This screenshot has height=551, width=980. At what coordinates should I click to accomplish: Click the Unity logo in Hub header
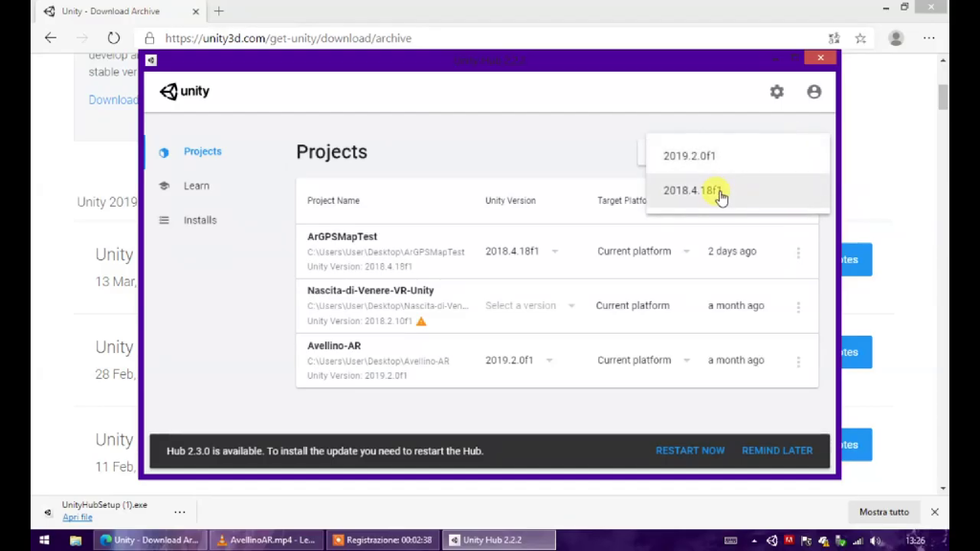(x=185, y=92)
